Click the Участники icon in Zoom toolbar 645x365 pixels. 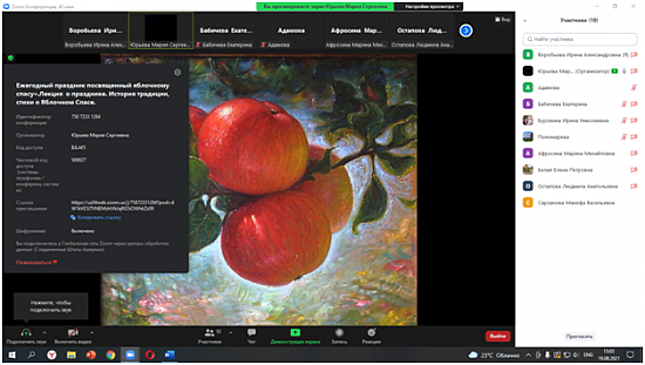click(x=210, y=332)
